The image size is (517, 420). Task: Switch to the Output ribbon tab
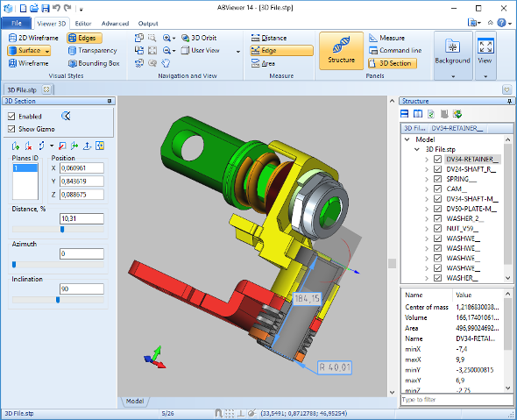tap(148, 24)
